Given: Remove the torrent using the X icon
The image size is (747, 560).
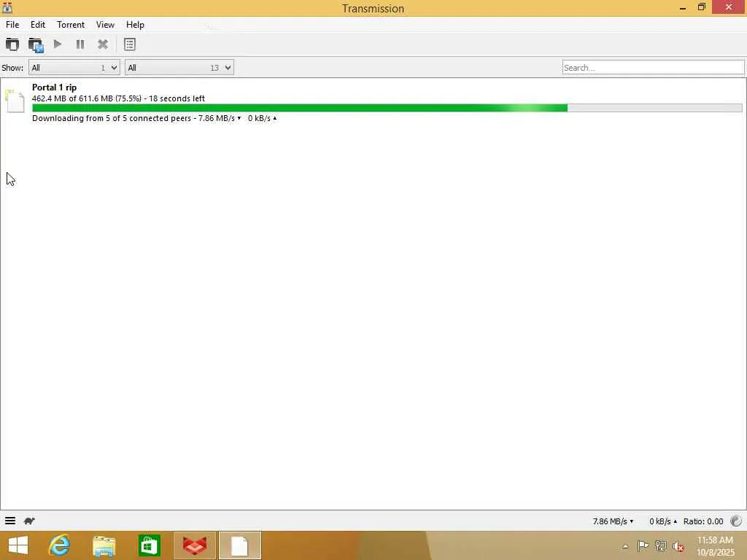Looking at the screenshot, I should [x=102, y=44].
